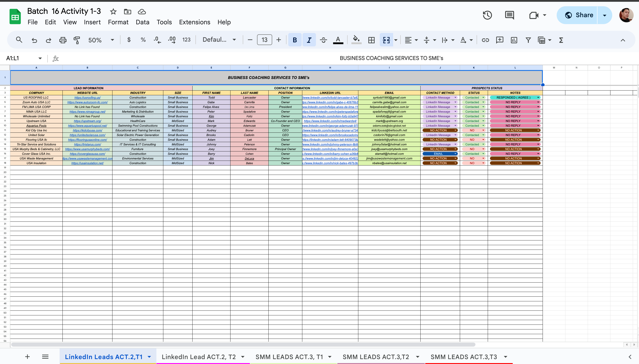The height and width of the screenshot is (364, 639).
Task: Click the paint format roller icon
Action: point(77,40)
